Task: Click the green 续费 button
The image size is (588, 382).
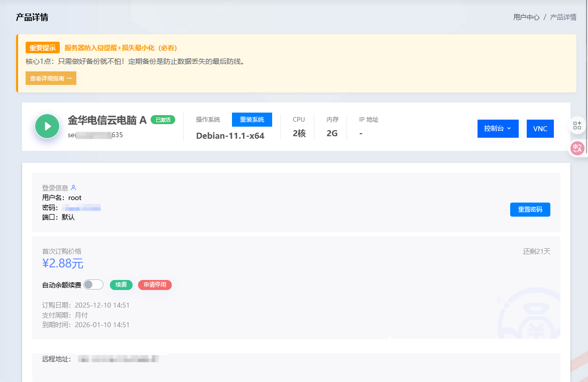Action: pos(121,285)
